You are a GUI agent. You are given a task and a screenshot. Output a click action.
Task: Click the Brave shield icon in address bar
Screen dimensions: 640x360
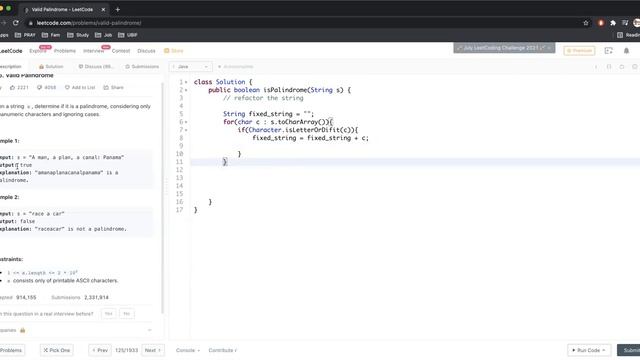(x=600, y=23)
